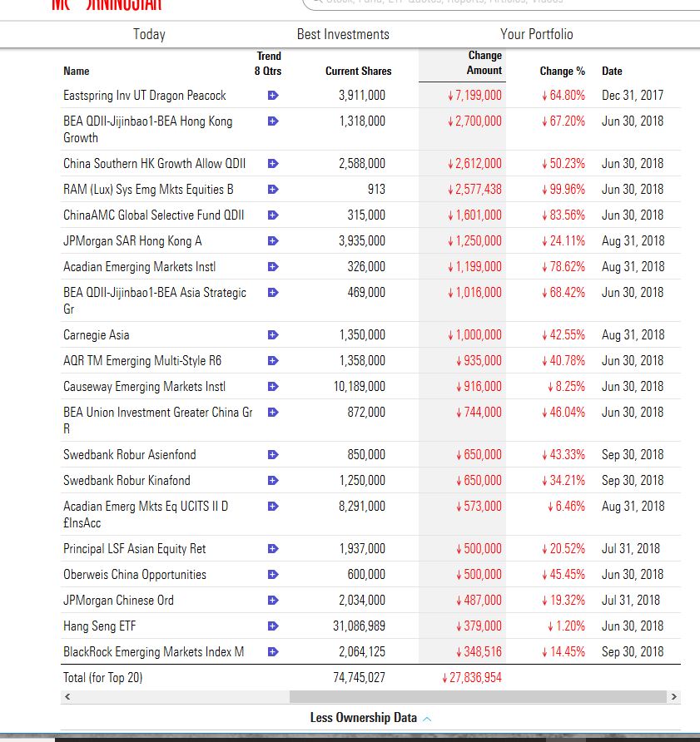700x742 pixels.
Task: Click the horizontal scrollbar right arrow
Action: [x=674, y=696]
